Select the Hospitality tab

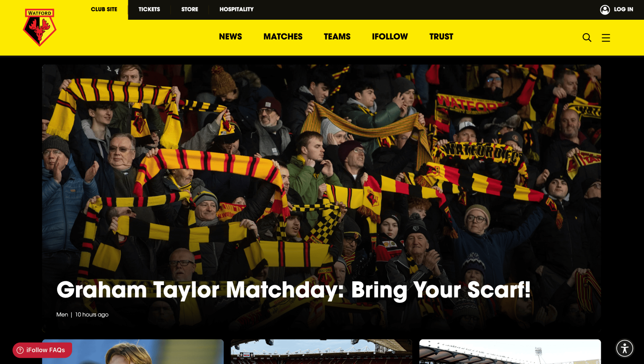point(236,9)
